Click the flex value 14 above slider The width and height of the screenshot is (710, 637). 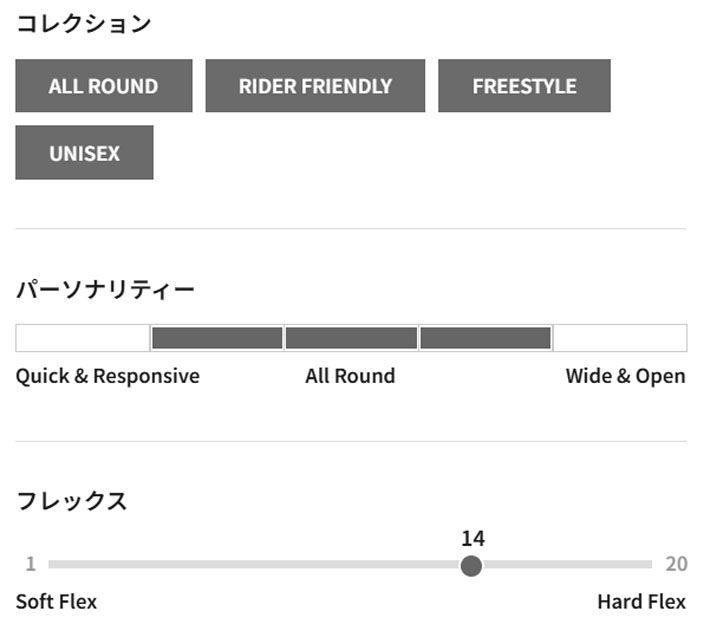point(472,539)
